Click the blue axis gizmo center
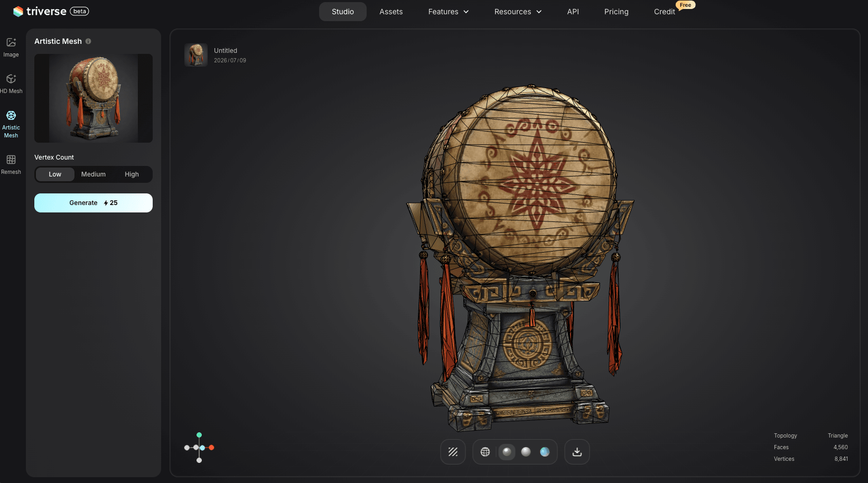The width and height of the screenshot is (868, 483). [x=202, y=448]
